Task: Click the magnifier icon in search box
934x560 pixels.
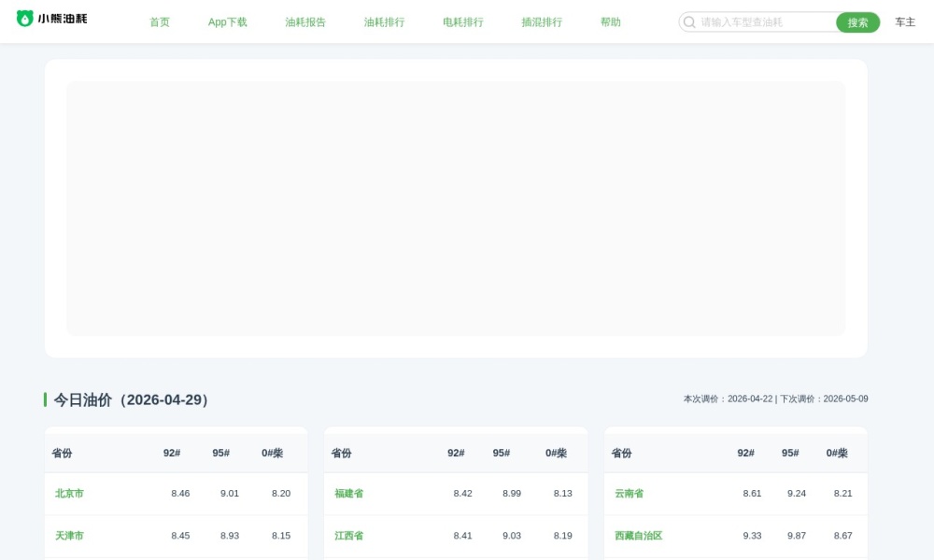Action: click(689, 22)
